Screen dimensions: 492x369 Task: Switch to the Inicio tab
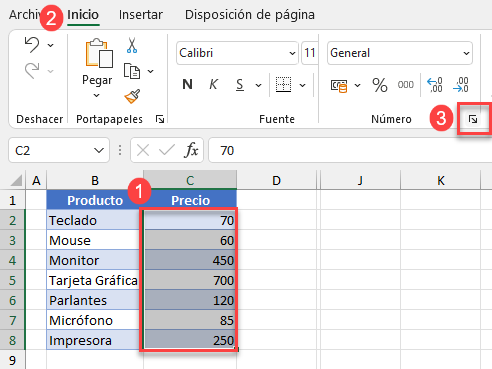click(83, 15)
